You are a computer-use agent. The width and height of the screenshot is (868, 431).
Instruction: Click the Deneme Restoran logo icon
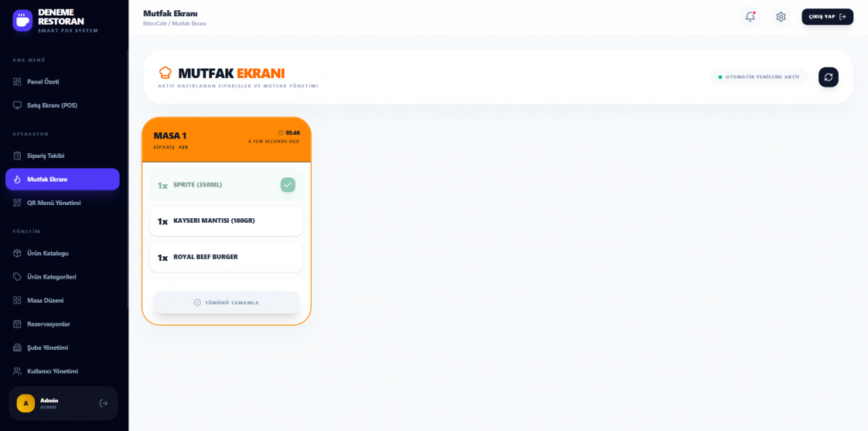coord(22,20)
